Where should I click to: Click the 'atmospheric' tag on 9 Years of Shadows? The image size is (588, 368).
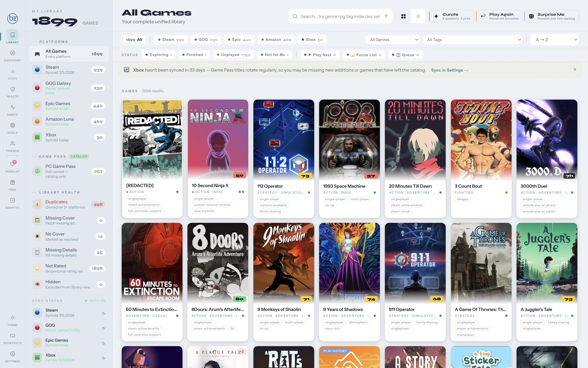pos(358,322)
